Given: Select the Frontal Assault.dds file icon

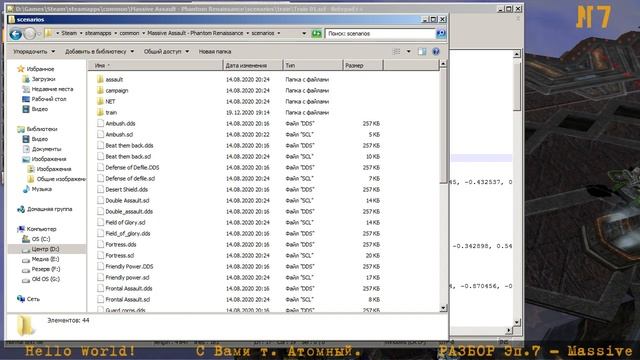Looking at the screenshot, I should (100, 288).
